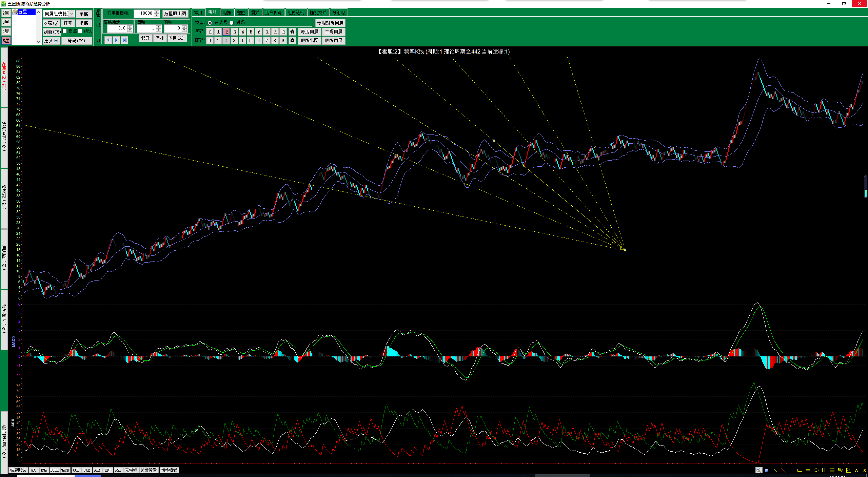Image resolution: width=868 pixels, height=477 pixels.
Task: Enable the 反集 checkbox
Action: pos(65,31)
